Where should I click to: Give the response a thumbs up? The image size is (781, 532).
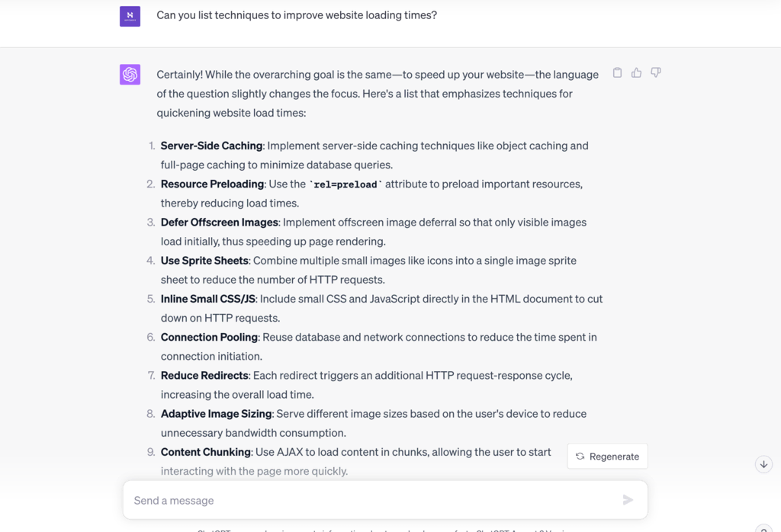pyautogui.click(x=636, y=73)
